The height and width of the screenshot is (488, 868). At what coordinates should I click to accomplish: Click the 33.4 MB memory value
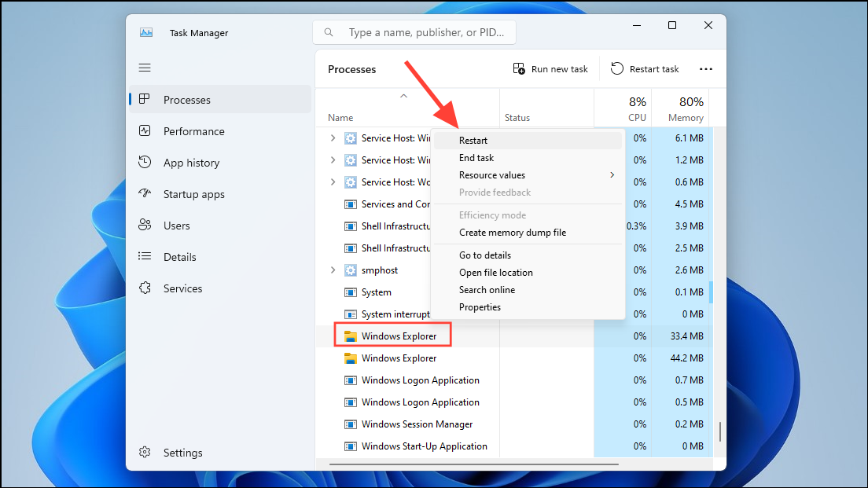click(x=686, y=336)
